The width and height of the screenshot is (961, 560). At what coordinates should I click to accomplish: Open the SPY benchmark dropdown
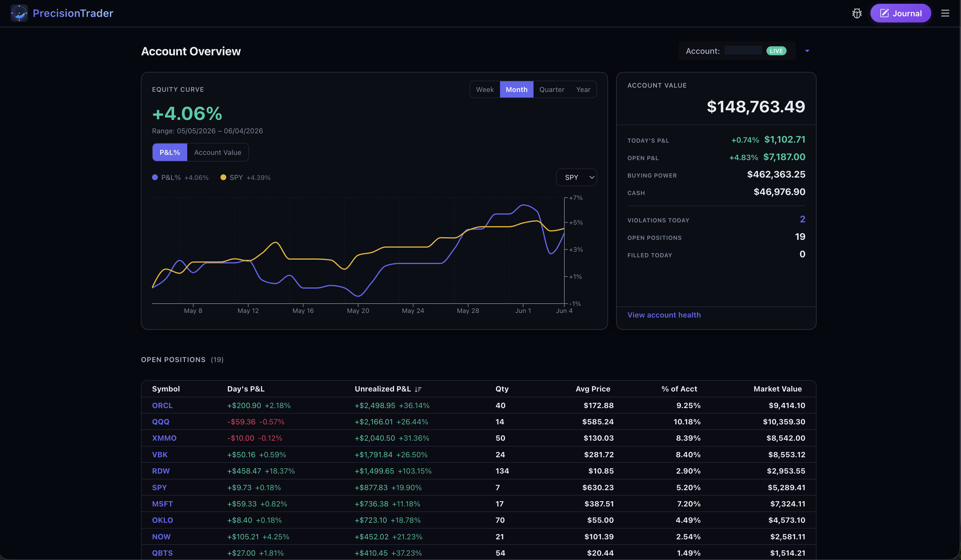click(576, 177)
